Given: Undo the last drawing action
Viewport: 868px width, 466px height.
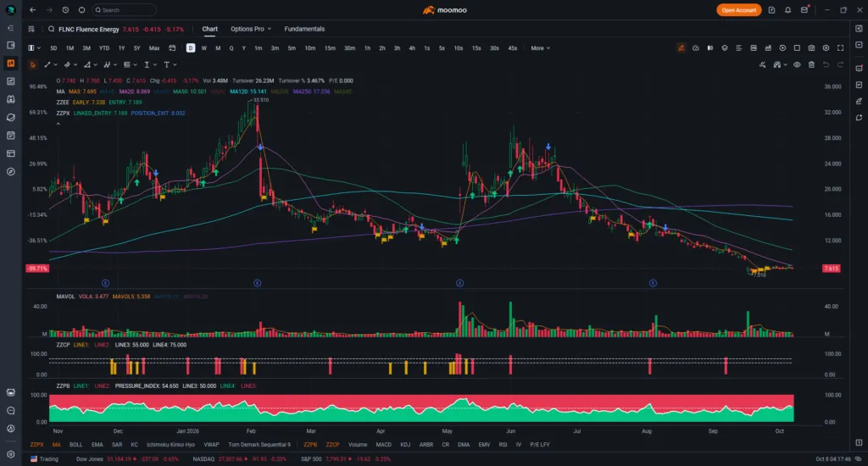Looking at the screenshot, I should (x=826, y=64).
